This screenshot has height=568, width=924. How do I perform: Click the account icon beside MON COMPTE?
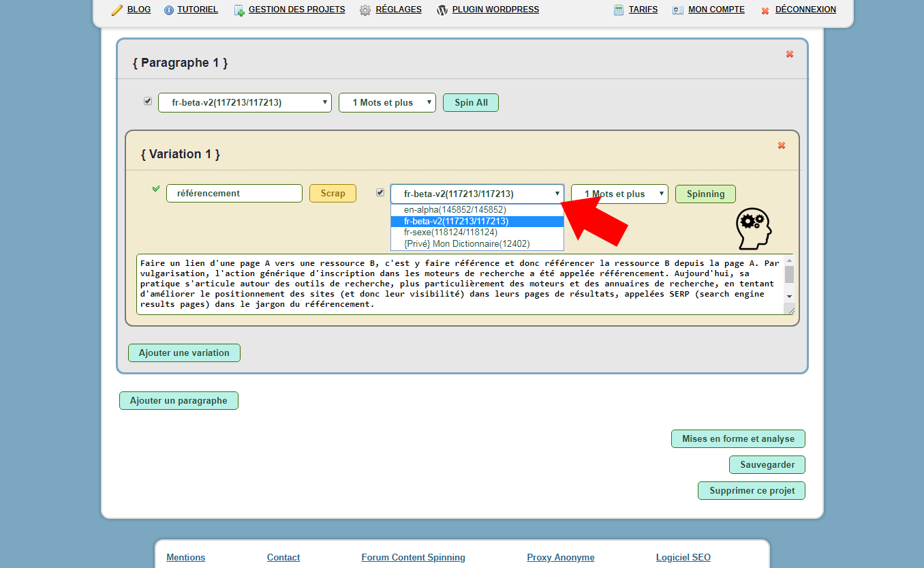[x=678, y=10]
